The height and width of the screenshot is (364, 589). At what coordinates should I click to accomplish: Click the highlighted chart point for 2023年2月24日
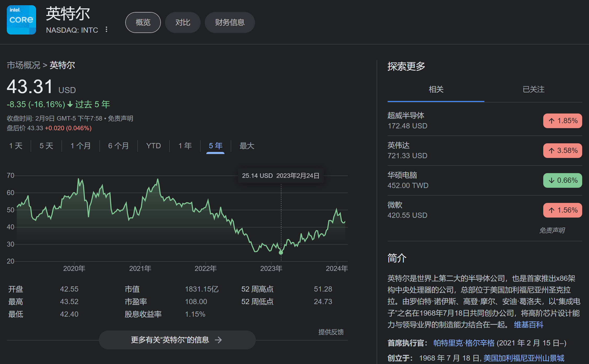point(281,253)
